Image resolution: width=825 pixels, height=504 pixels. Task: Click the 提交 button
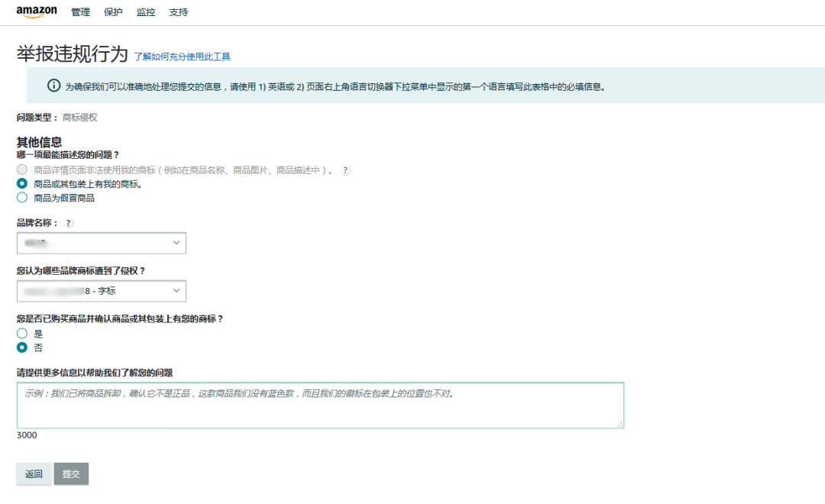coord(71,473)
